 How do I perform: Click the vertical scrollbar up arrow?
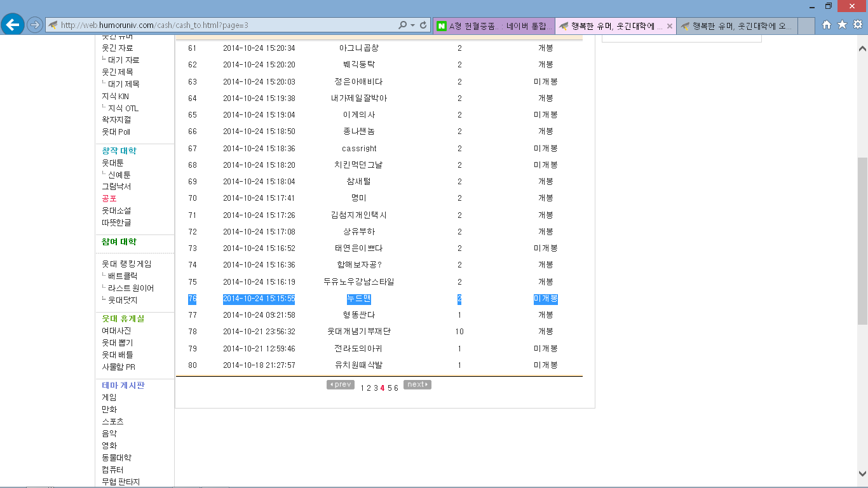[x=862, y=49]
